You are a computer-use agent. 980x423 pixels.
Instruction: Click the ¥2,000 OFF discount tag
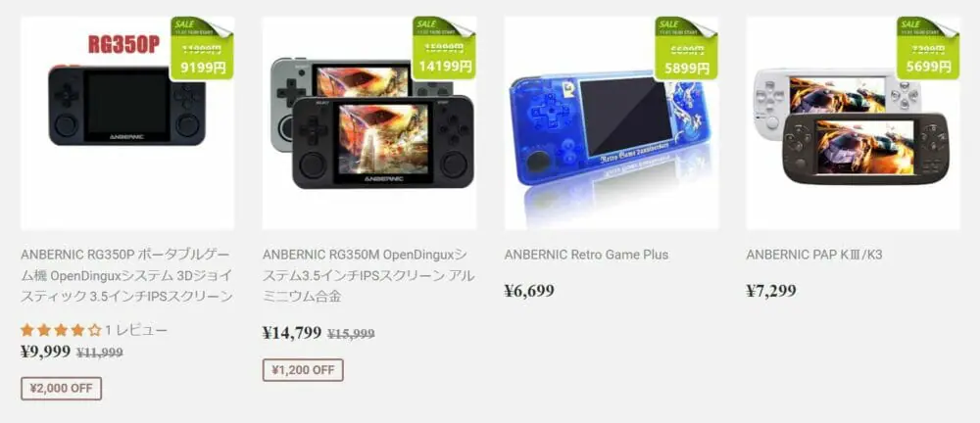(61, 389)
